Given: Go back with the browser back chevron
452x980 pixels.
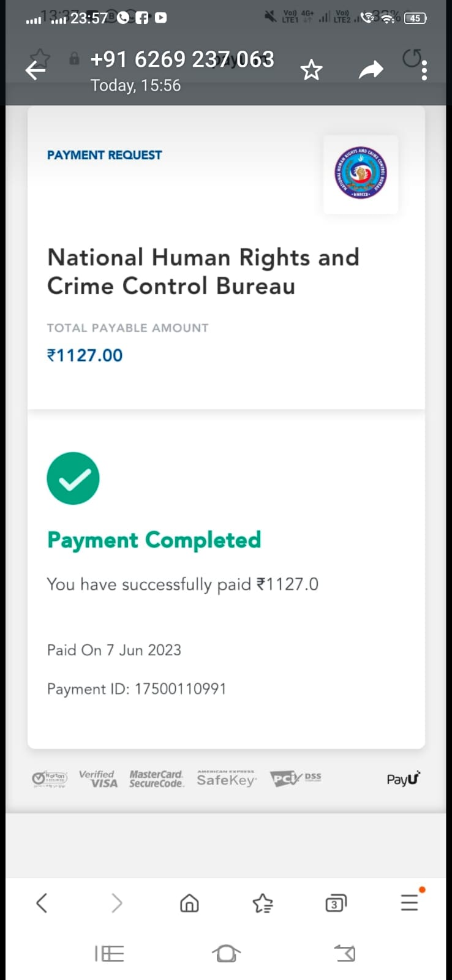Looking at the screenshot, I should (42, 903).
